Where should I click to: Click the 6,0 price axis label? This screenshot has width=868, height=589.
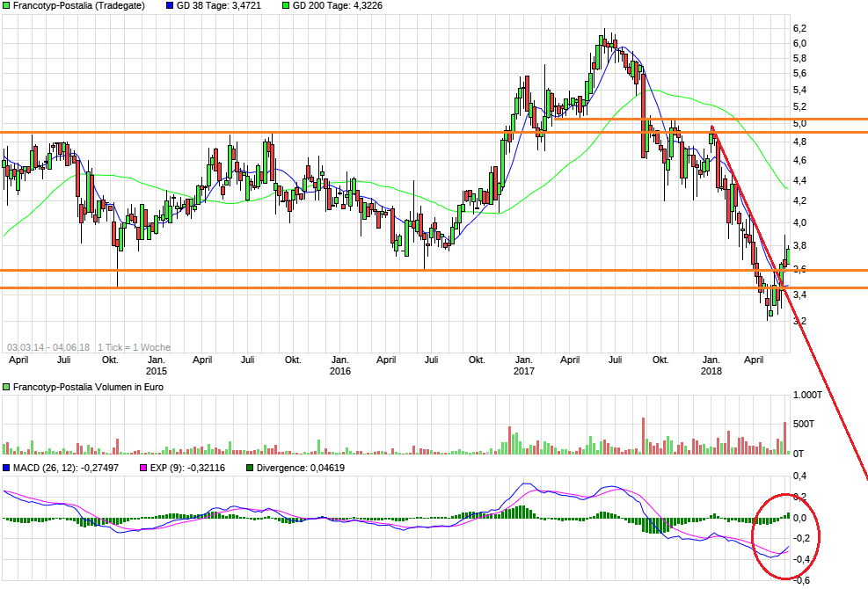pos(799,43)
